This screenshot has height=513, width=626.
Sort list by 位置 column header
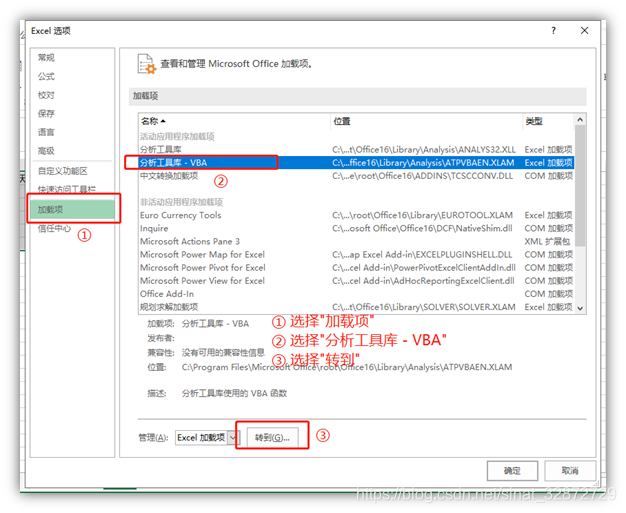426,121
